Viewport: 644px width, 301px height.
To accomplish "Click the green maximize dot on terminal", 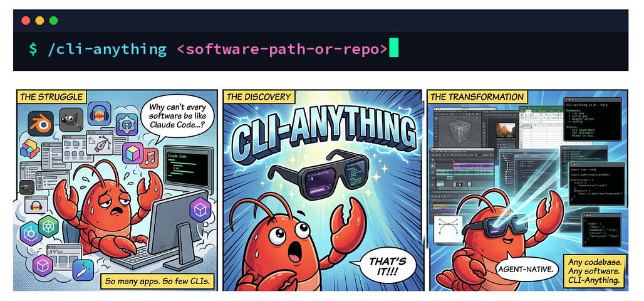I will (x=53, y=21).
